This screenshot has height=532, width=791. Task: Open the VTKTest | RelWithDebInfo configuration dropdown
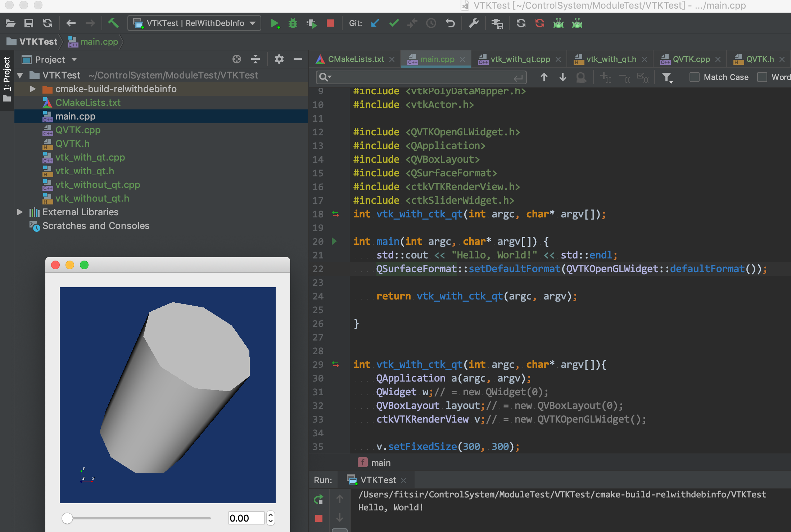pyautogui.click(x=194, y=23)
